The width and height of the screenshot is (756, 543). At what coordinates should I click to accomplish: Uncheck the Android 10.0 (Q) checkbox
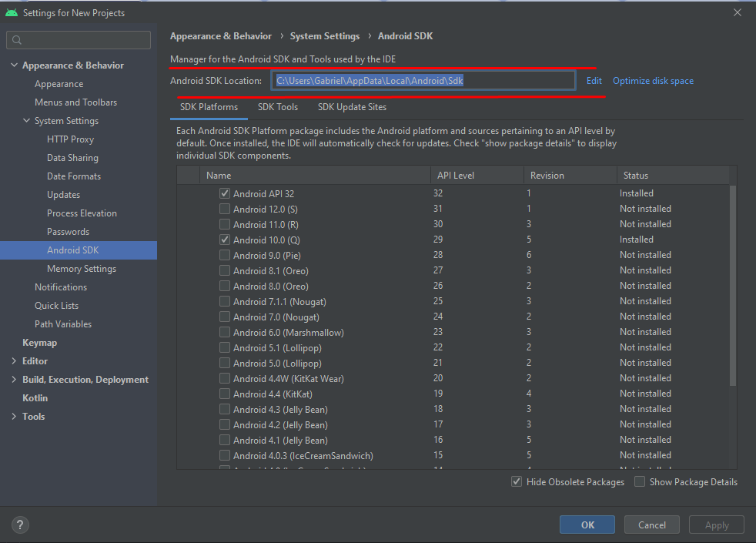pos(225,240)
